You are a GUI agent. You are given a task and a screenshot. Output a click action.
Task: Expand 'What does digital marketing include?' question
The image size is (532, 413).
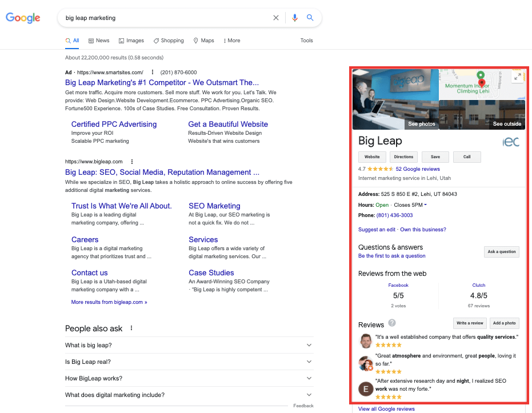pos(189,395)
